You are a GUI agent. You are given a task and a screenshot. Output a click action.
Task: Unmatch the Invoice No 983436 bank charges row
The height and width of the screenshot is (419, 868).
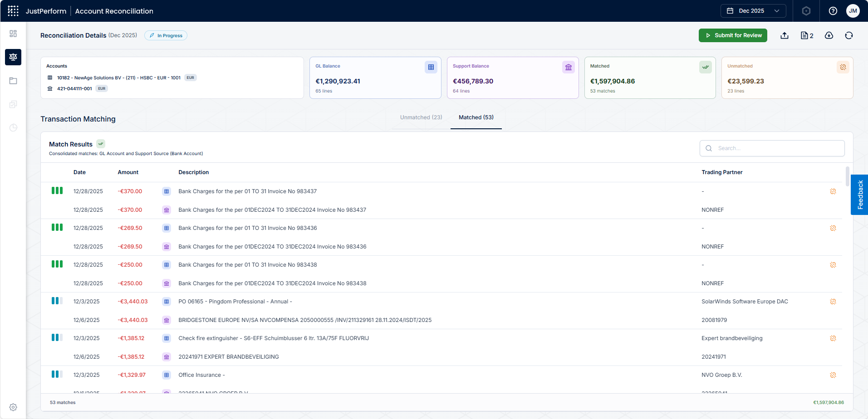833,228
